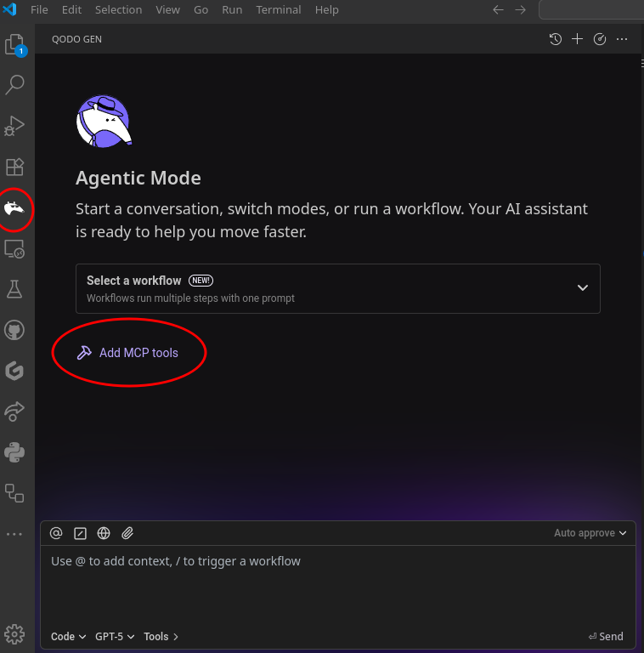This screenshot has height=653, width=644.
Task: Open the Auto approve dropdown
Action: click(x=590, y=533)
